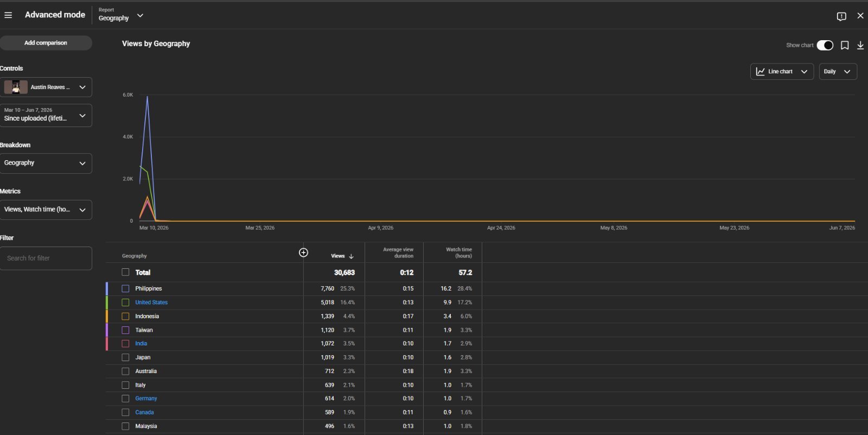Click the Philippines row label
Image resolution: width=868 pixels, height=435 pixels.
[149, 289]
